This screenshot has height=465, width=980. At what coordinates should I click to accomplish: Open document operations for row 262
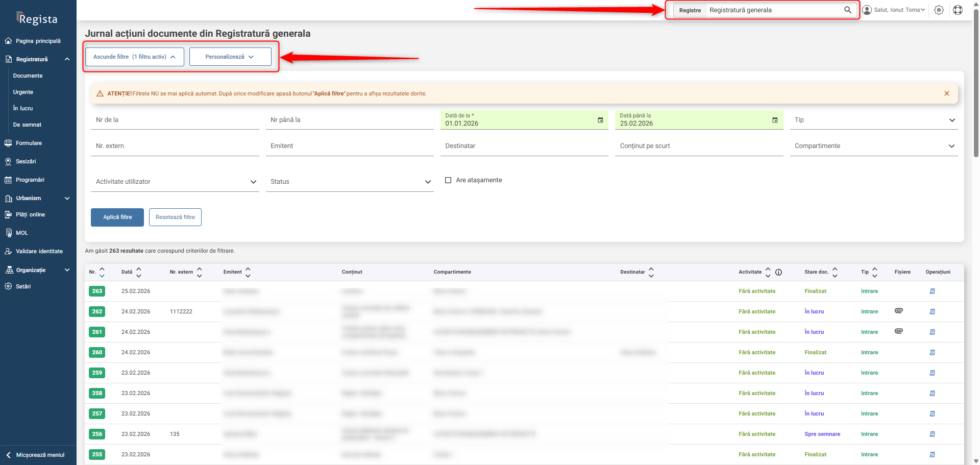coord(932,311)
